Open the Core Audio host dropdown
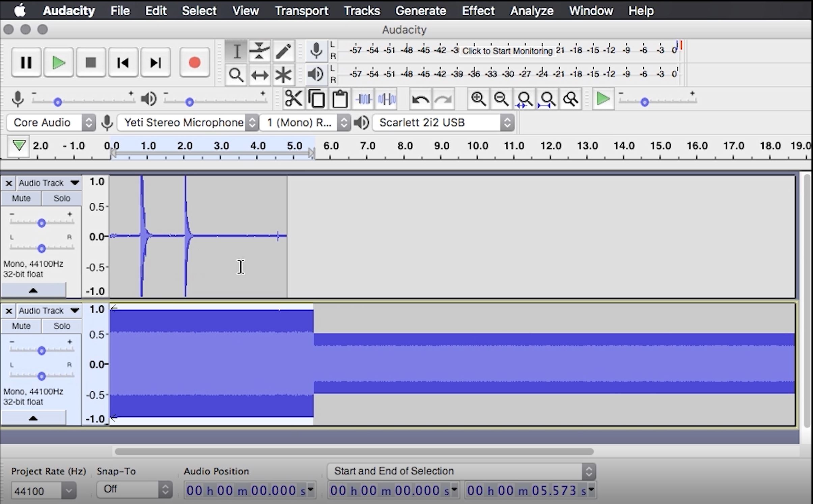 coord(51,122)
